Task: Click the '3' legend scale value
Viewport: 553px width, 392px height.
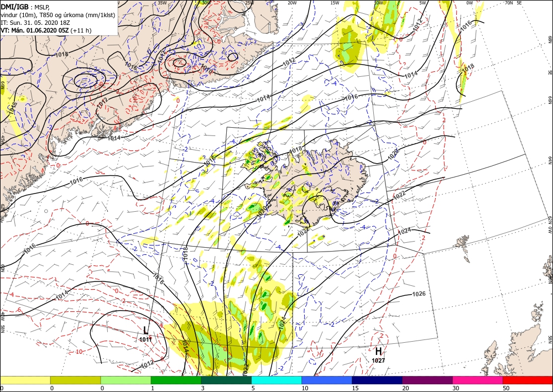Action: (x=202, y=388)
